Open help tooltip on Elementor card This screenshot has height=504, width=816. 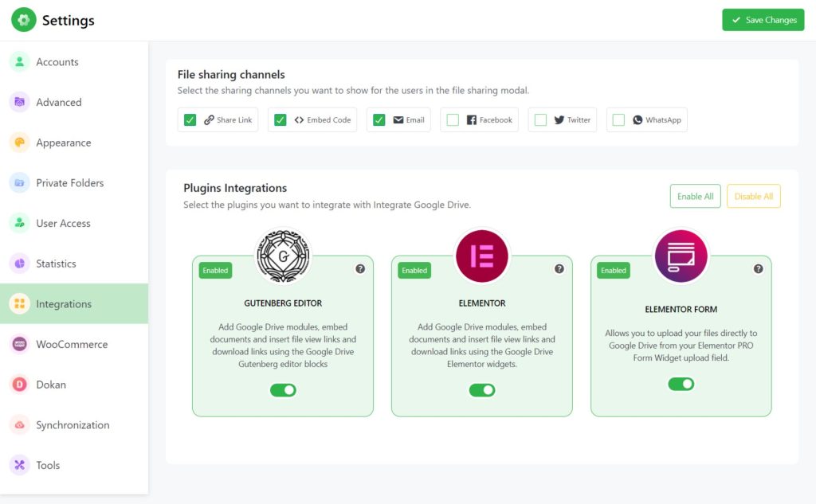[x=559, y=269]
